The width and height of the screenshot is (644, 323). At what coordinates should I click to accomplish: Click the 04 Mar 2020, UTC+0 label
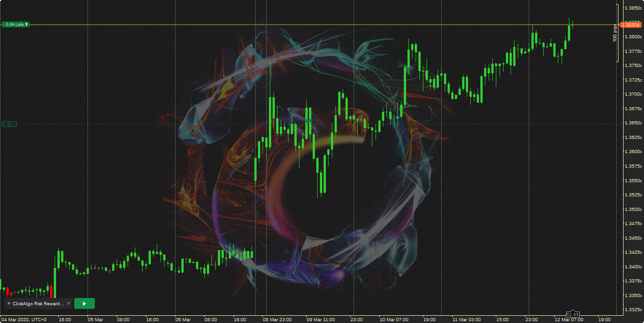pyautogui.click(x=24, y=320)
